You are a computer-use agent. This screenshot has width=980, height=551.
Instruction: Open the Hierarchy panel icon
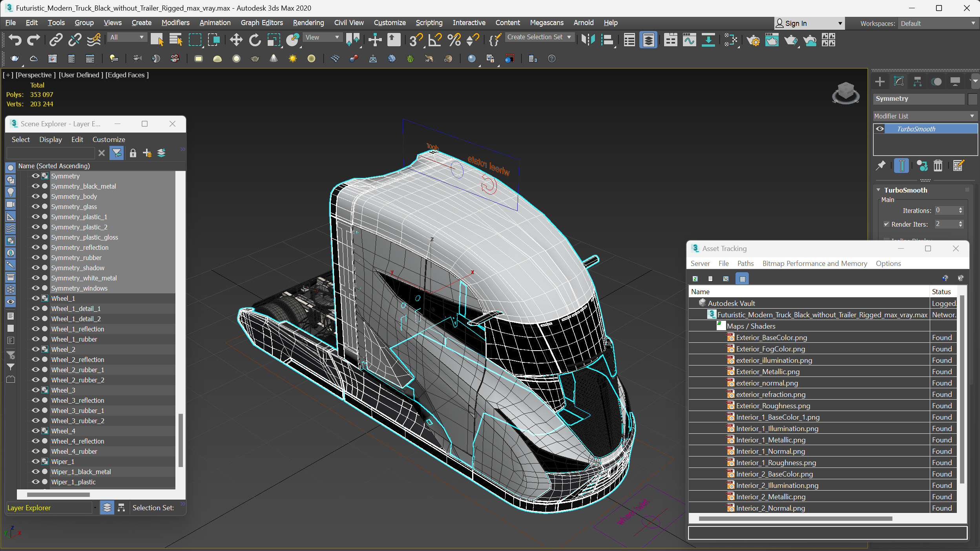(x=918, y=82)
